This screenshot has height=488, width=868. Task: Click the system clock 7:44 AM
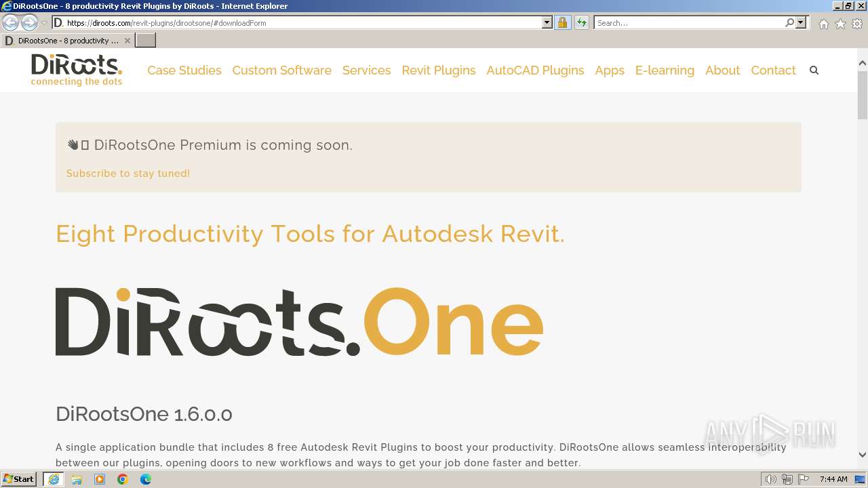tap(833, 479)
